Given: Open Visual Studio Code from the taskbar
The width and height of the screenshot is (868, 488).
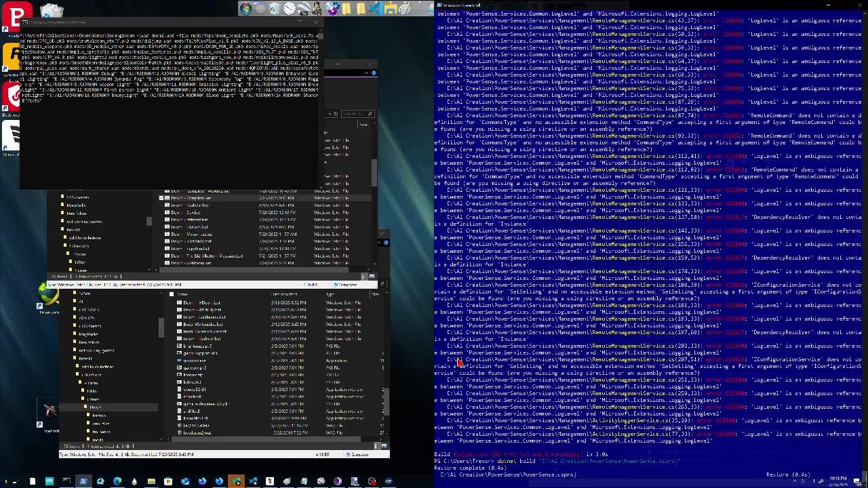Looking at the screenshot, I should point(253,481).
